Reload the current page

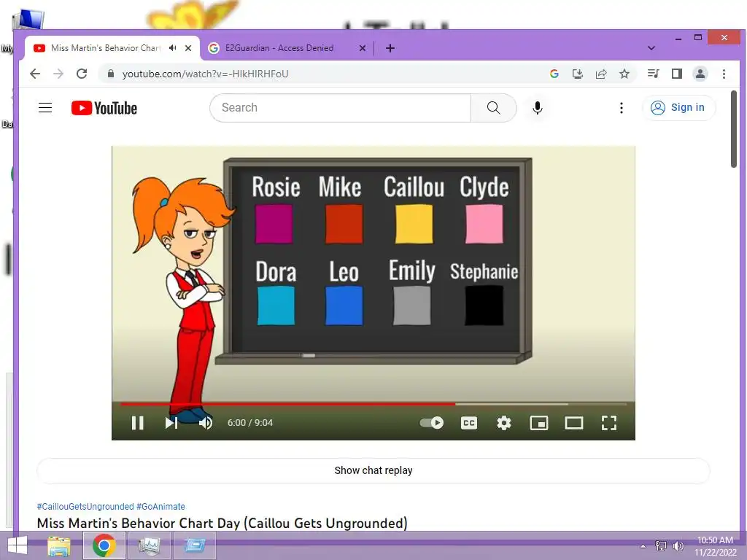(x=82, y=74)
